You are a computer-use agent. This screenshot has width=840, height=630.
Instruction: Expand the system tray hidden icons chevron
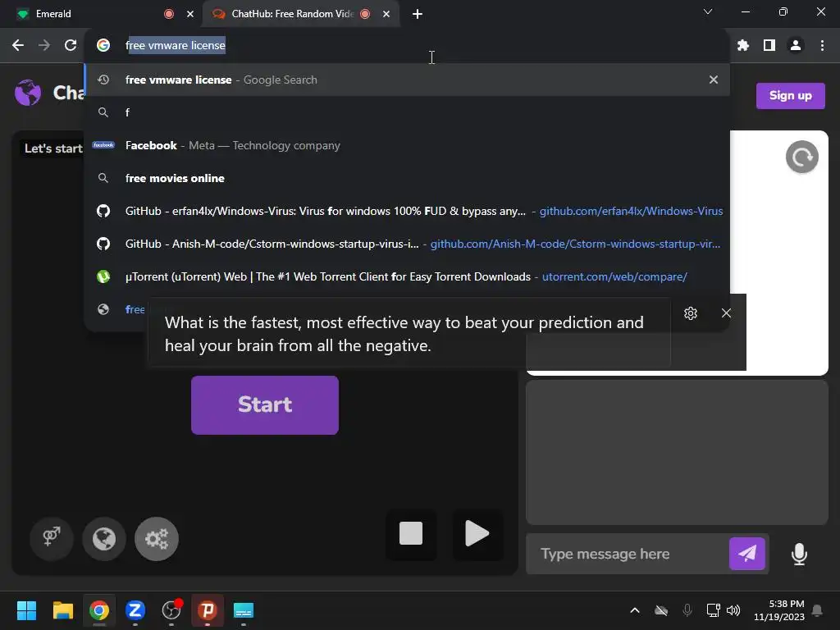(635, 610)
